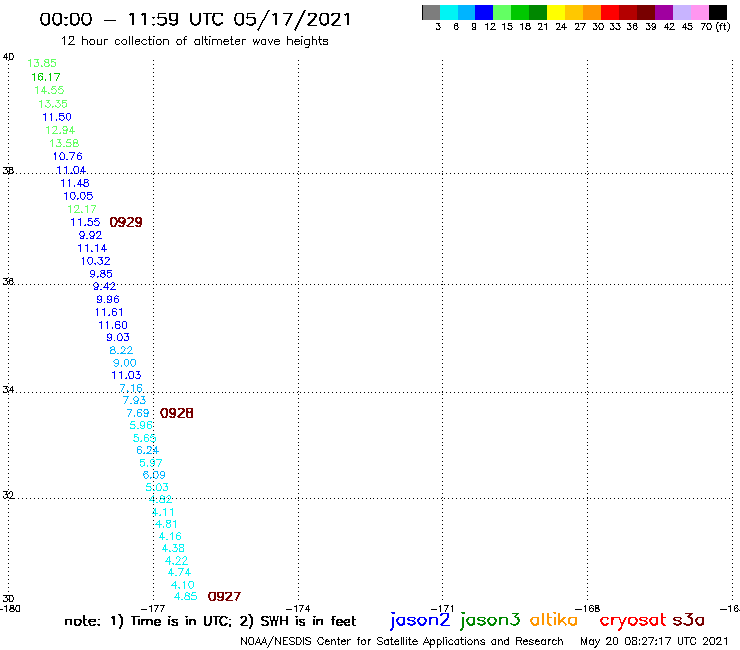Click the 4.10 value
Image resolution: width=740 pixels, height=650 pixels.
point(183,585)
